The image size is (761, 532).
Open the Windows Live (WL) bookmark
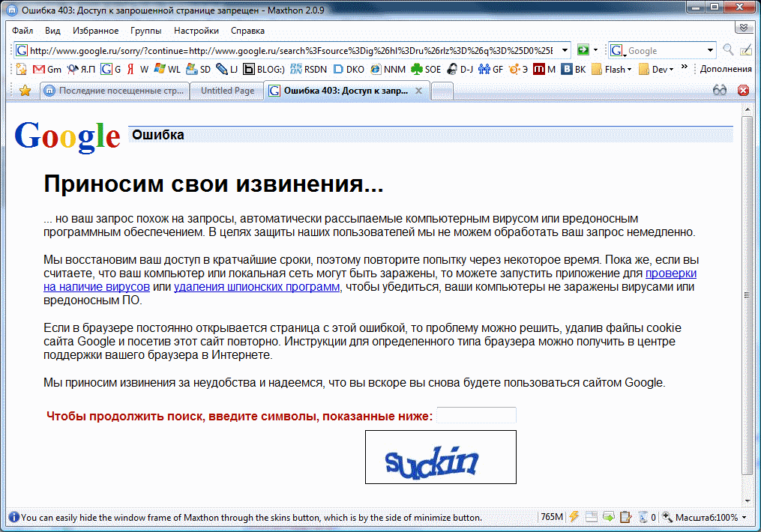163,68
